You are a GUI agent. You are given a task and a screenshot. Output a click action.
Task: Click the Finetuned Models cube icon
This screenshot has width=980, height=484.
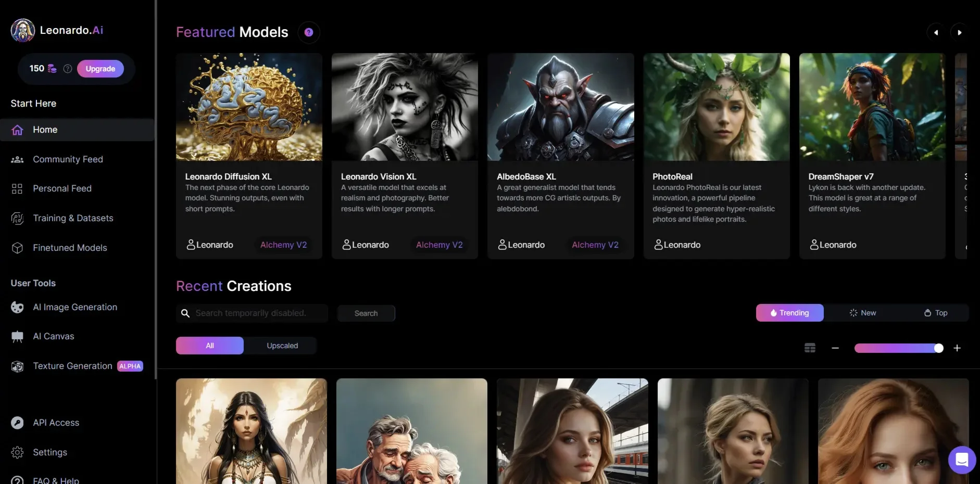click(17, 248)
